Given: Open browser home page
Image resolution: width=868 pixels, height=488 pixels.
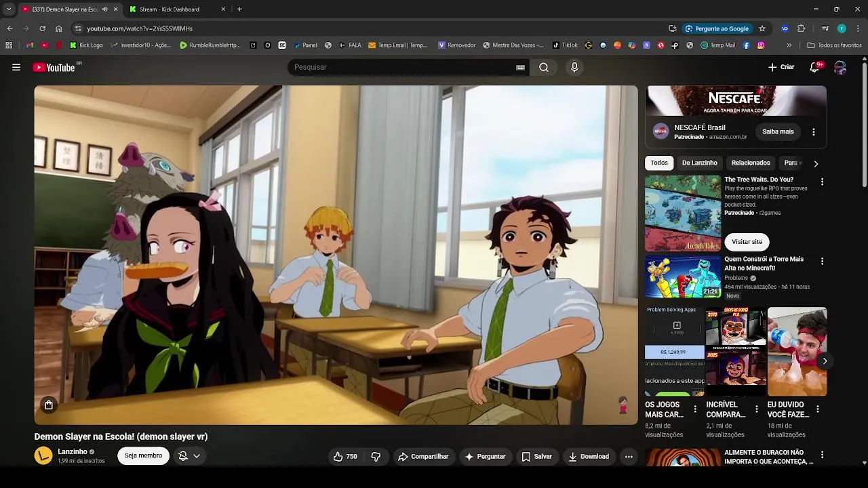Looking at the screenshot, I should [58, 28].
